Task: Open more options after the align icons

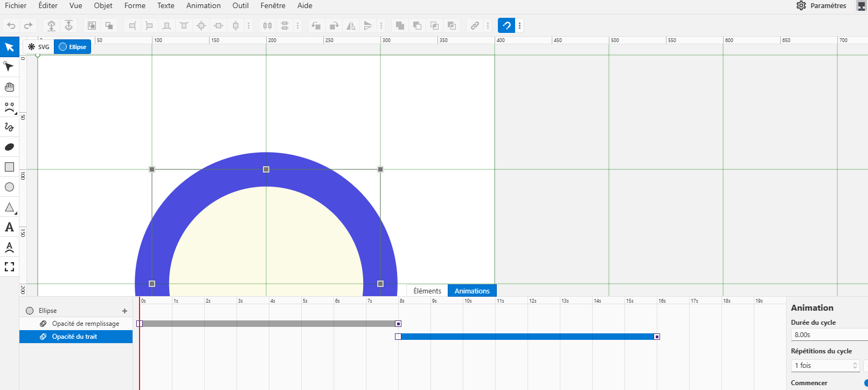Action: click(x=248, y=25)
